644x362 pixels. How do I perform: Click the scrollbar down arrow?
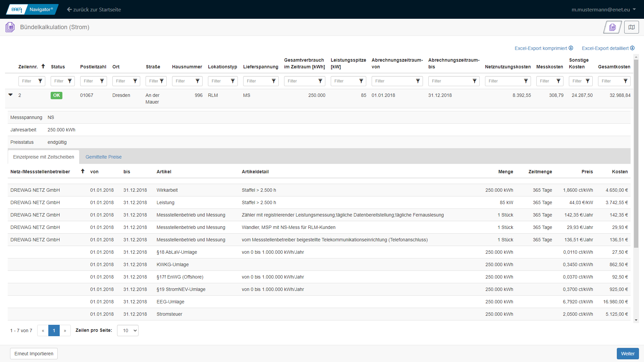636,320
